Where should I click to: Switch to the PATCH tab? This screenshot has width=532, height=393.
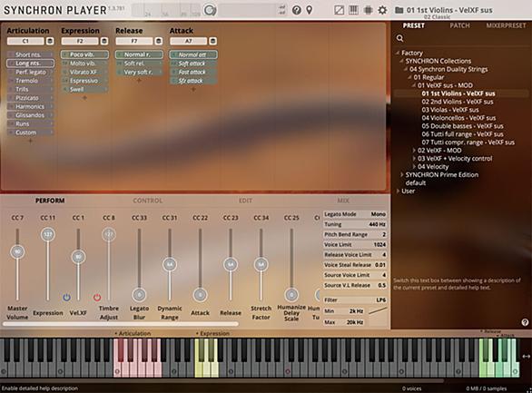pos(459,25)
